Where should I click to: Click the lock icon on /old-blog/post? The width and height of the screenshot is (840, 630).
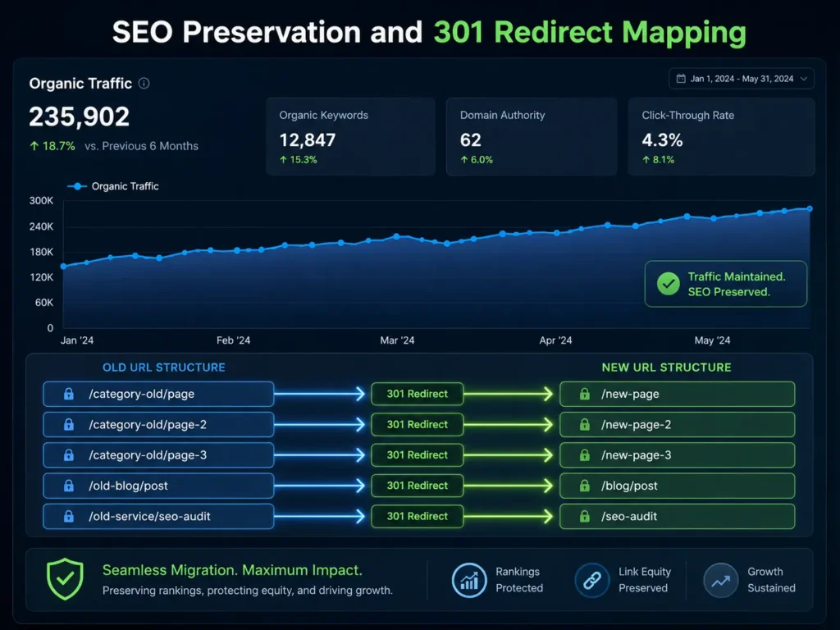pos(69,486)
